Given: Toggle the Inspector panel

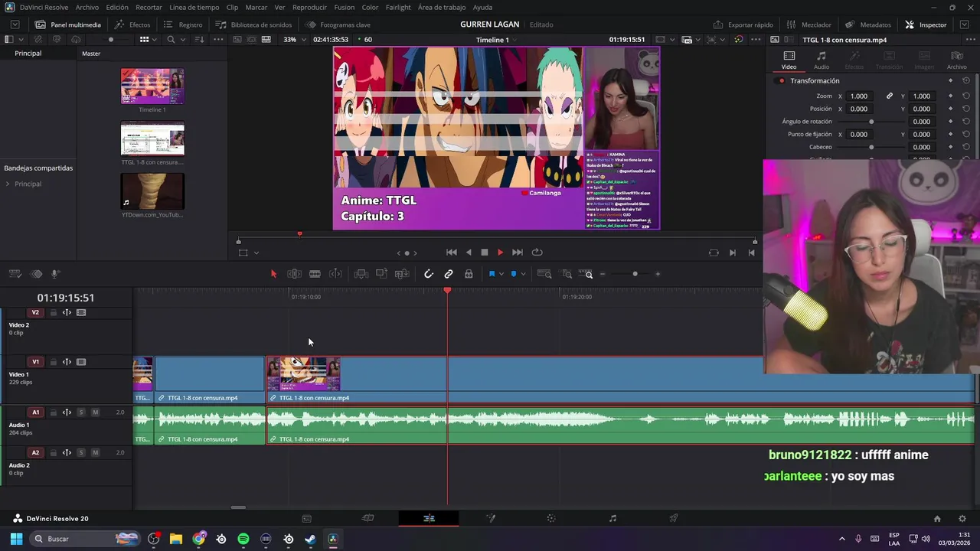Looking at the screenshot, I should point(926,24).
